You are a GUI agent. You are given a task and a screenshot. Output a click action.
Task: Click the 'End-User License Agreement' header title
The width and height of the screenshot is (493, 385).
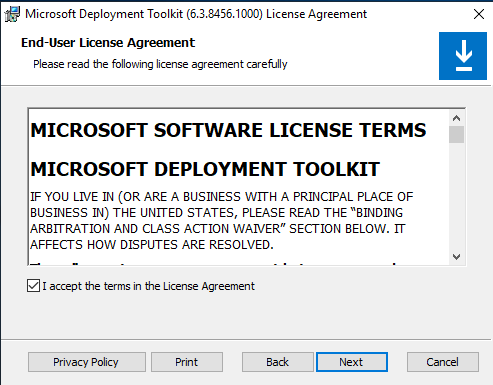pos(108,43)
